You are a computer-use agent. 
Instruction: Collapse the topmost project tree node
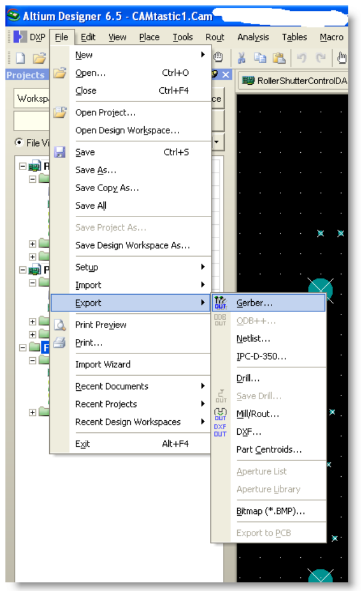(23, 166)
